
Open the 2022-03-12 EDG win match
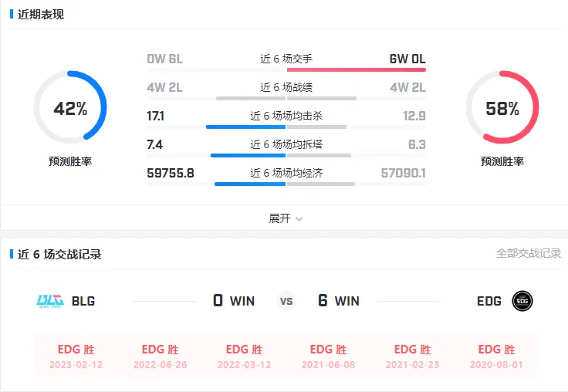244,357
